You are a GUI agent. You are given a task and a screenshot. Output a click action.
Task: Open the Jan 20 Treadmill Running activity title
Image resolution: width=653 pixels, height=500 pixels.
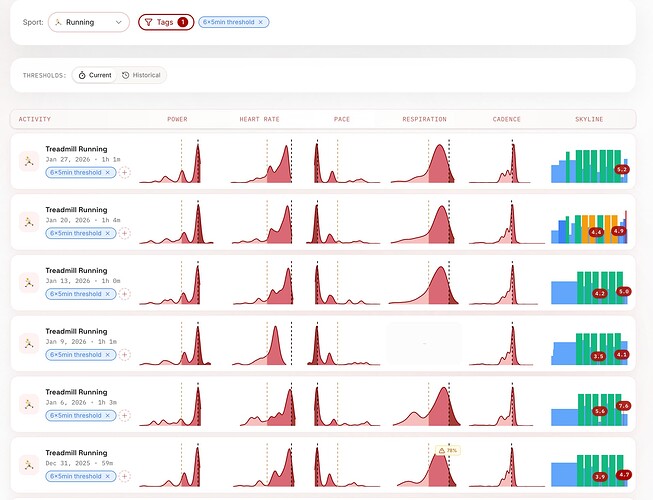(76, 210)
